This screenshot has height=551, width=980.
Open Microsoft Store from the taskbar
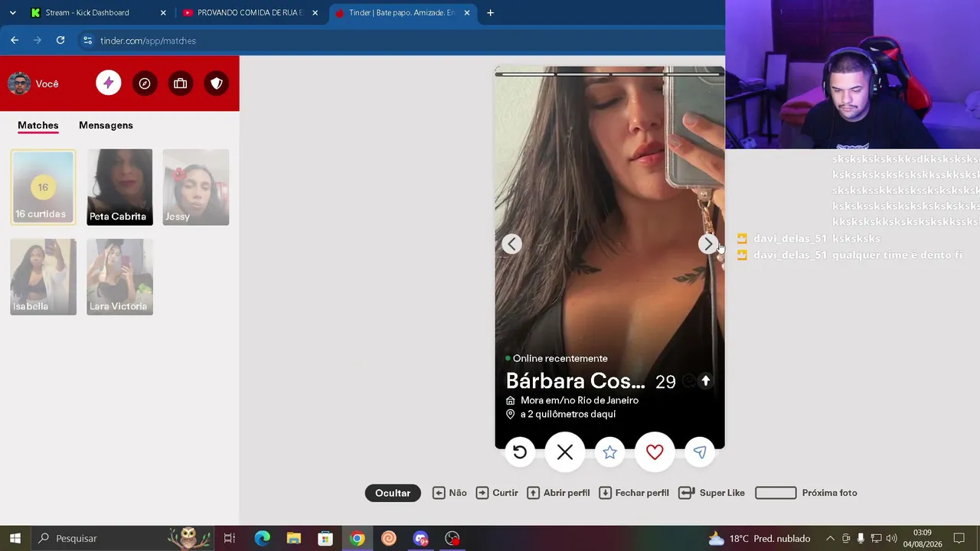[x=325, y=538]
